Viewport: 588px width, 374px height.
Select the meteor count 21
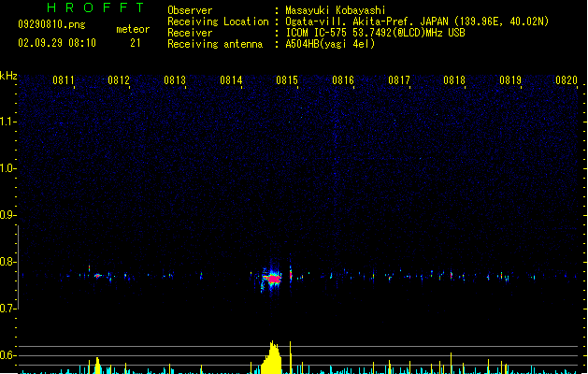point(136,43)
